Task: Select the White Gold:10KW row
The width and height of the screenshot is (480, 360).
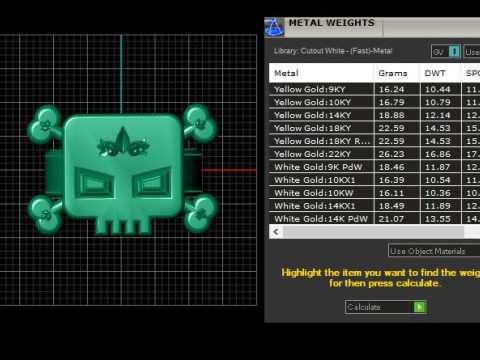Action: [x=374, y=193]
